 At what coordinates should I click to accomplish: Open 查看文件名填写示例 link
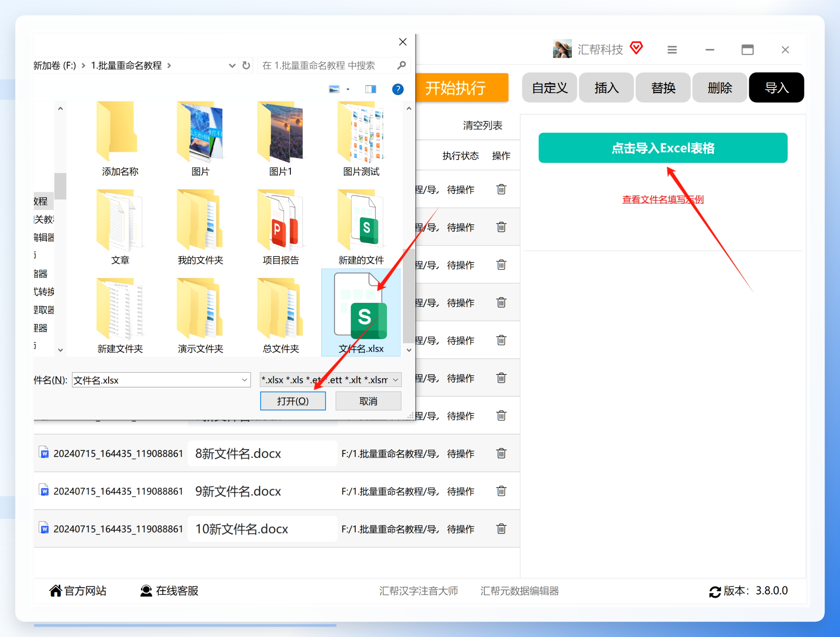663,199
